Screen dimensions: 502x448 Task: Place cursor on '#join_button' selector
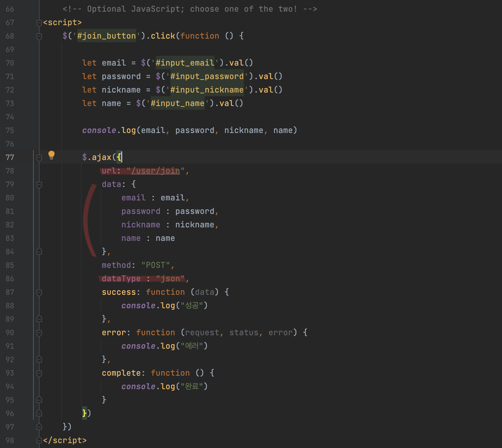point(107,36)
